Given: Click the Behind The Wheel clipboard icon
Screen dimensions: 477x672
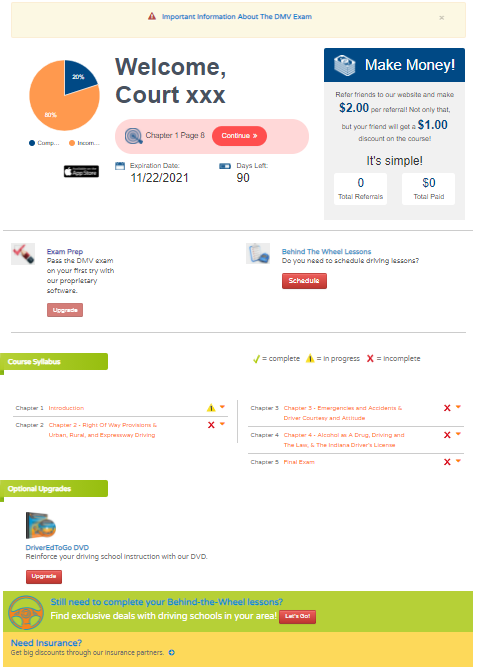Looking at the screenshot, I should (x=258, y=253).
